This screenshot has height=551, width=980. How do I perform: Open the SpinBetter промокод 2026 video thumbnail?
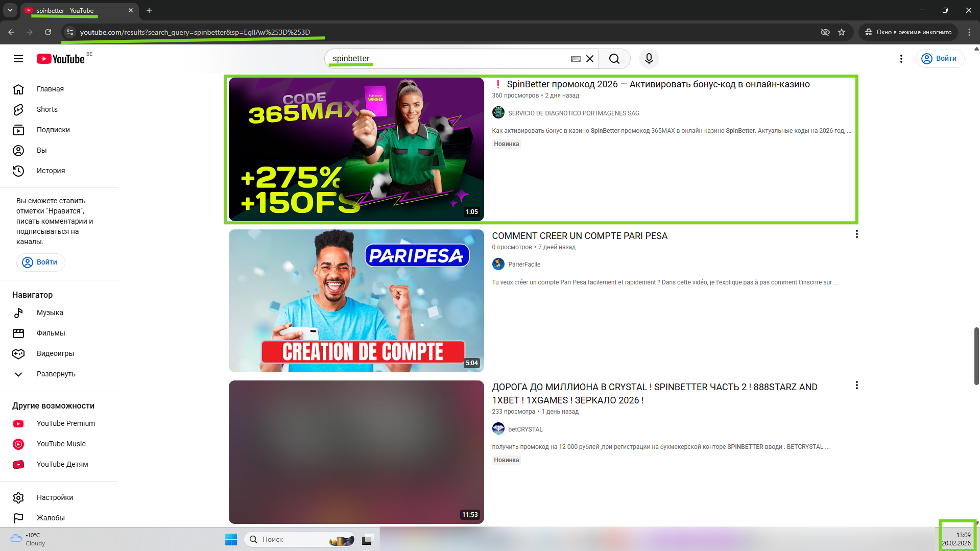(356, 149)
